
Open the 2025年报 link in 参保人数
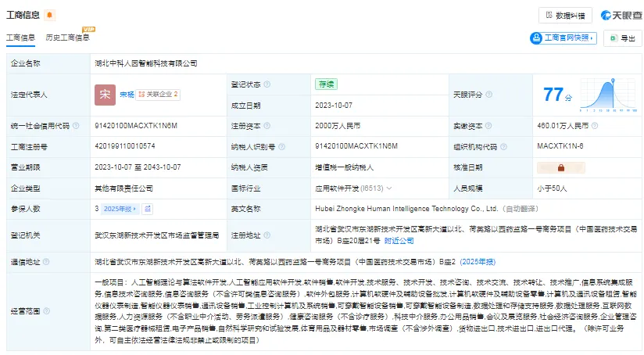120,209
